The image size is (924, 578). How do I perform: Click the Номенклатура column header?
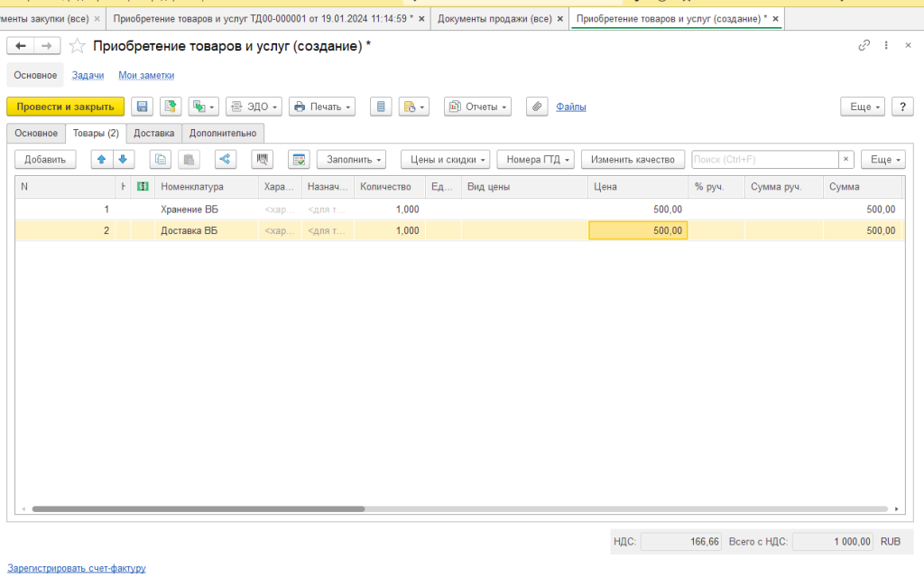coord(207,187)
